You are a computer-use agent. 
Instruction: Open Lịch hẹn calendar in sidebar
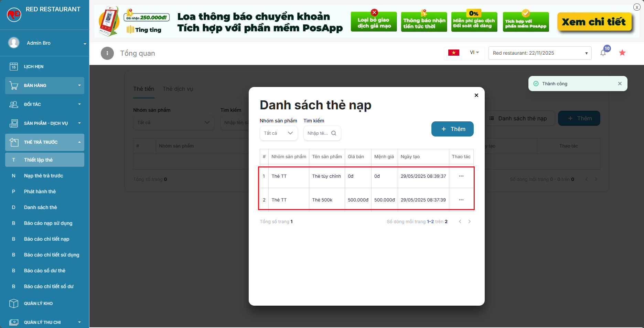click(x=34, y=67)
